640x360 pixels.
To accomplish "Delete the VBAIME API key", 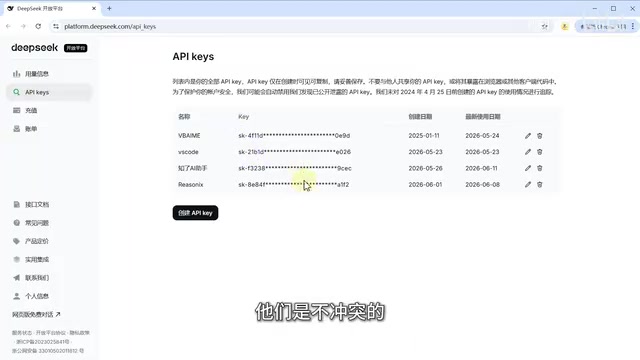I will (540, 136).
